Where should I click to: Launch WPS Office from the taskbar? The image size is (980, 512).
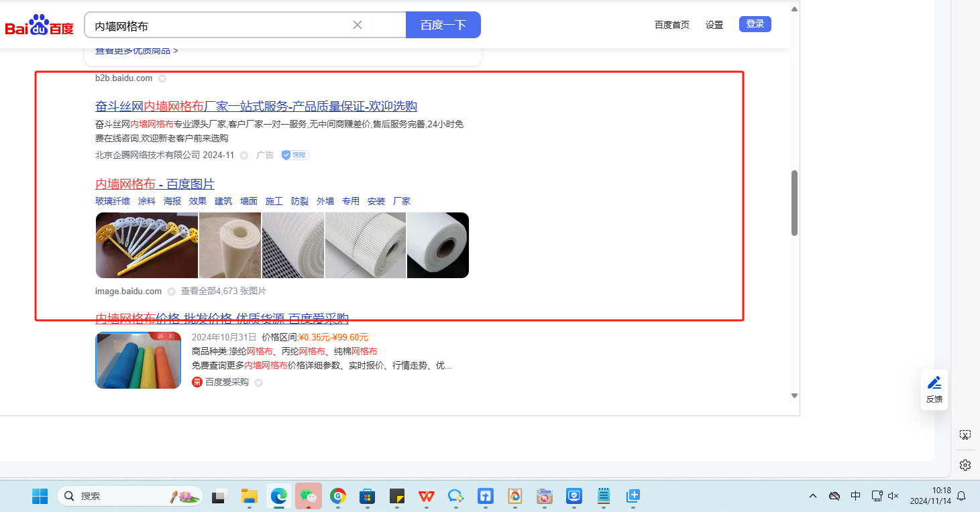426,496
